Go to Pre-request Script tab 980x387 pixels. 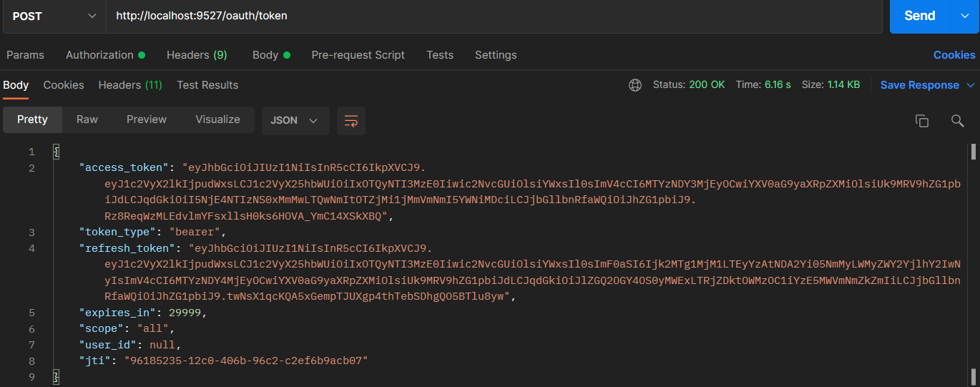click(358, 55)
